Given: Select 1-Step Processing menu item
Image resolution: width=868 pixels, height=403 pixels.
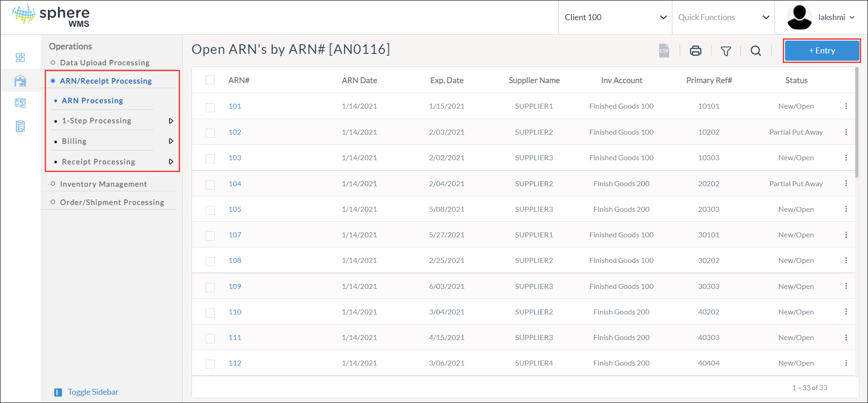Looking at the screenshot, I should (97, 120).
